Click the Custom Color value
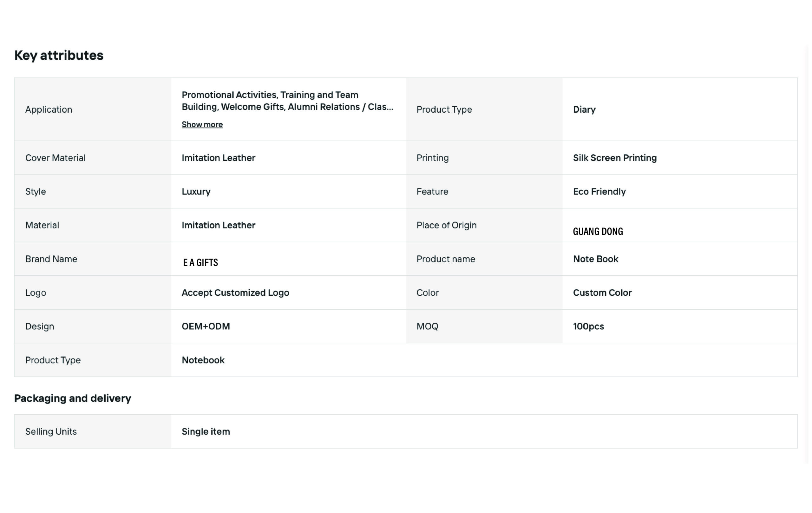The height and width of the screenshot is (513, 812). [602, 293]
